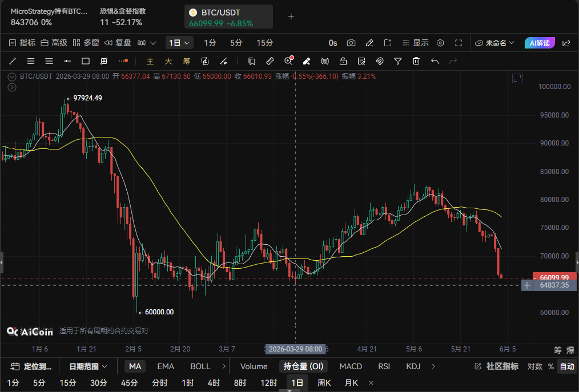Open the filter funnel tool
Screen dimensions: 579x392
[397, 61]
